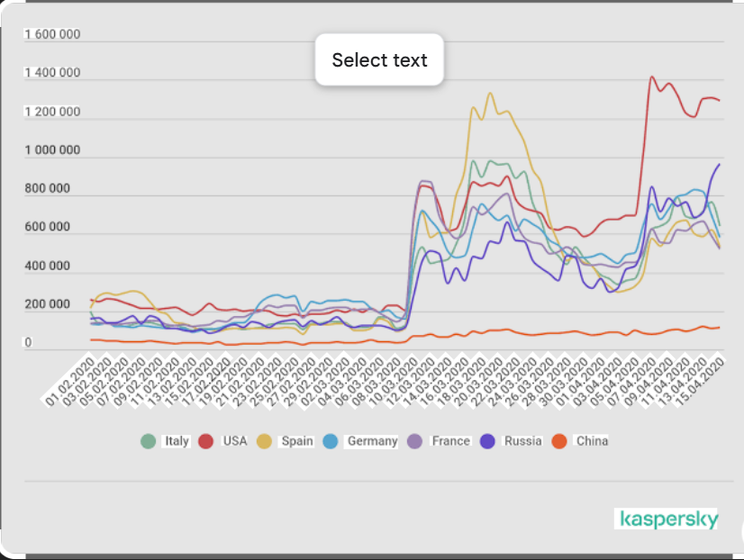Toggle the France series label

[x=450, y=441]
